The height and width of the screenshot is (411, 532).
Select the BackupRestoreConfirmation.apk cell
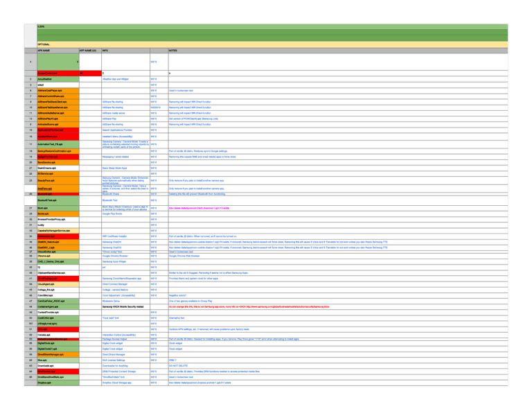pos(58,151)
